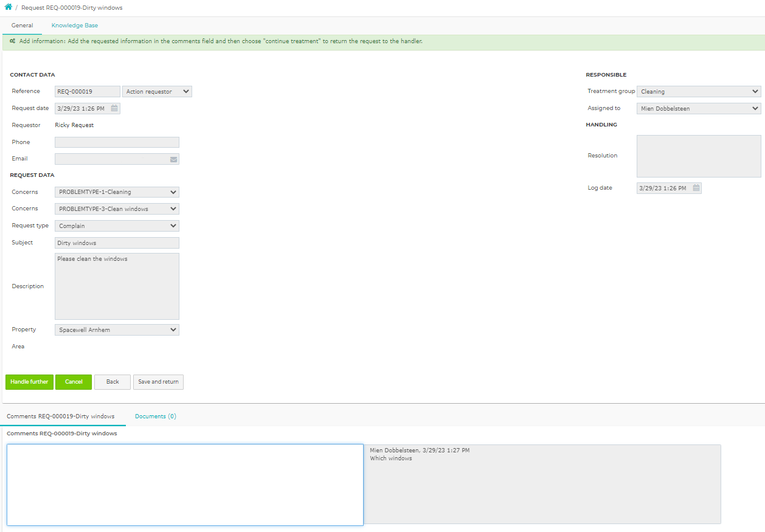Click the comment header 'Mien Dobbelsteen, 3/29/23 1:27 PM'
This screenshot has height=532, width=765.
click(420, 451)
